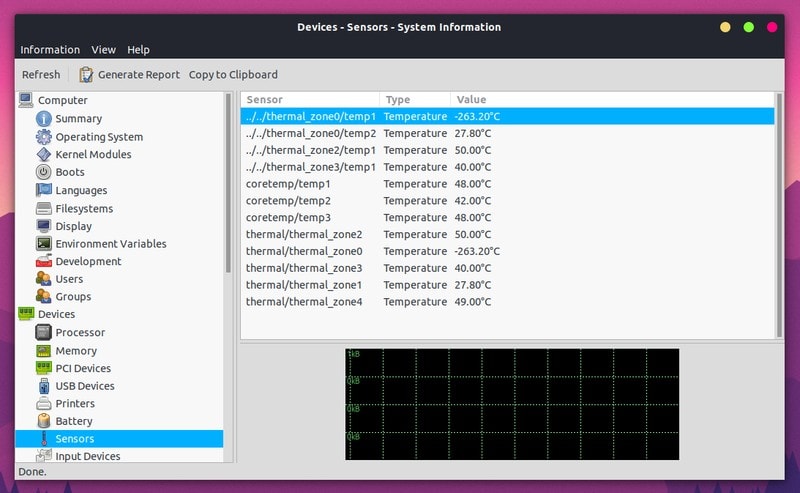This screenshot has width=800, height=493.
Task: Open the View menu
Action: tap(104, 50)
